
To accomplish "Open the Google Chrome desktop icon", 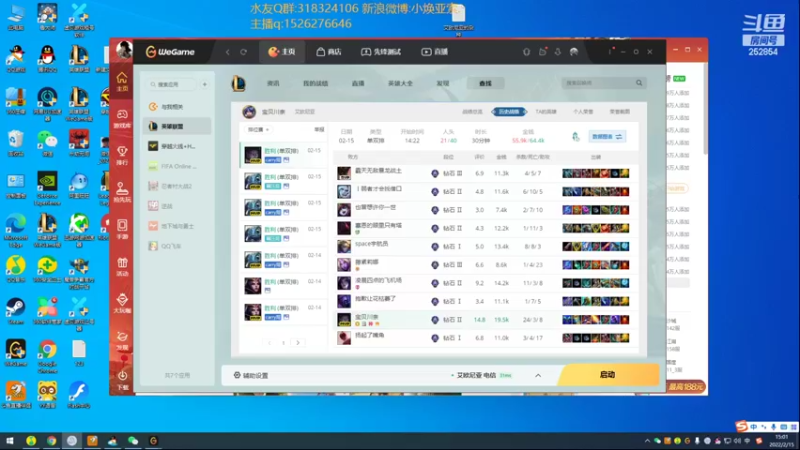I will click(x=47, y=356).
